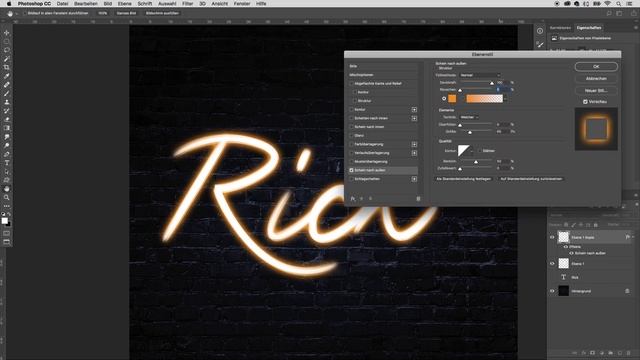Select the Rectangular Marquee tool
This screenshot has height=360, width=640.
point(7,41)
